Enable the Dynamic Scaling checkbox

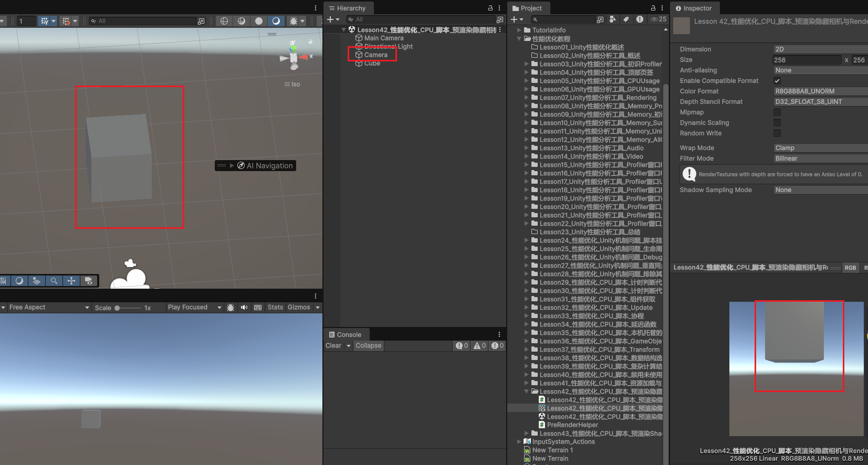[x=777, y=123]
